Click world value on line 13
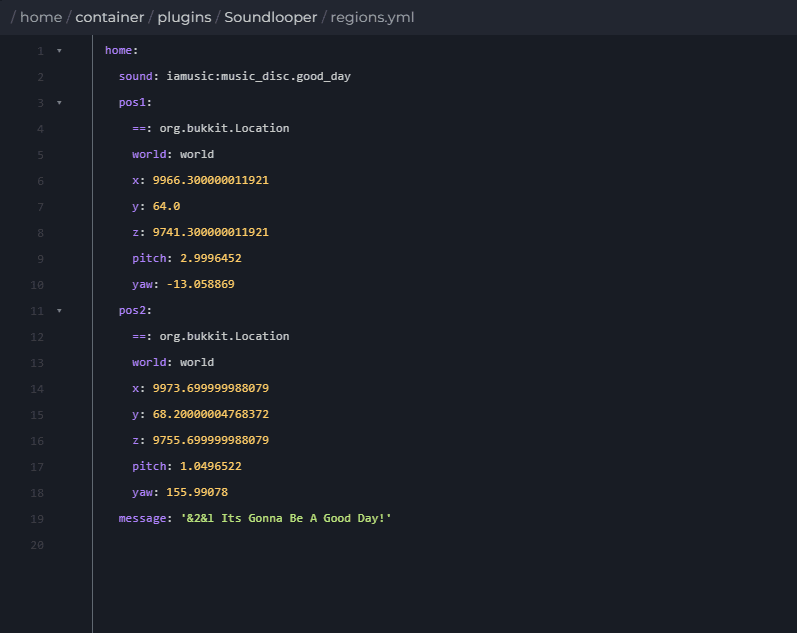Viewport: 797px width, 633px height. pyautogui.click(x=197, y=362)
